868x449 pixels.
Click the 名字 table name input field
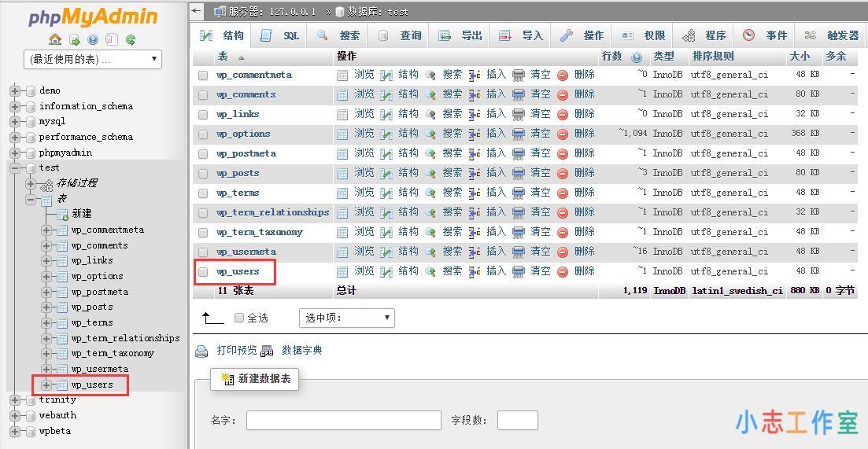point(344,420)
